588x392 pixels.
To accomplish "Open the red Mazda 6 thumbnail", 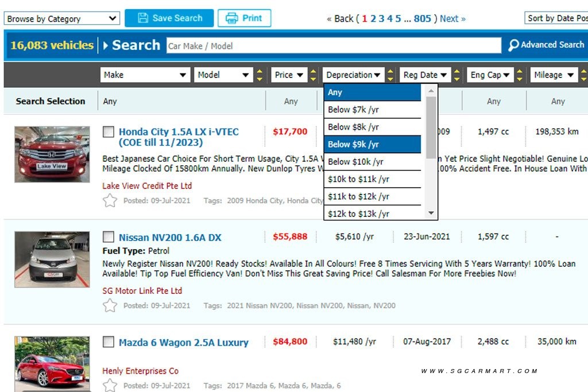I will 52,364.
